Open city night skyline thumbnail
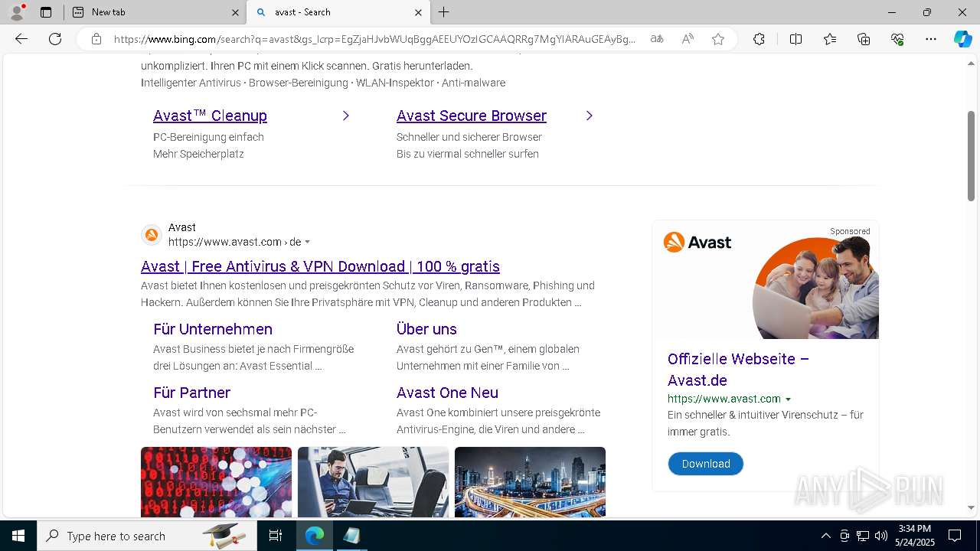This screenshot has height=551, width=980. pyautogui.click(x=530, y=482)
